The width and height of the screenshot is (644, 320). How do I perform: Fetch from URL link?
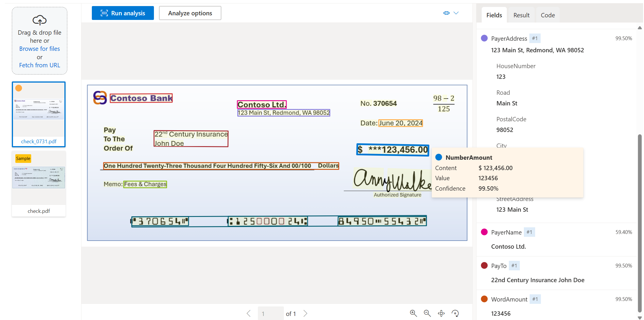pos(40,64)
